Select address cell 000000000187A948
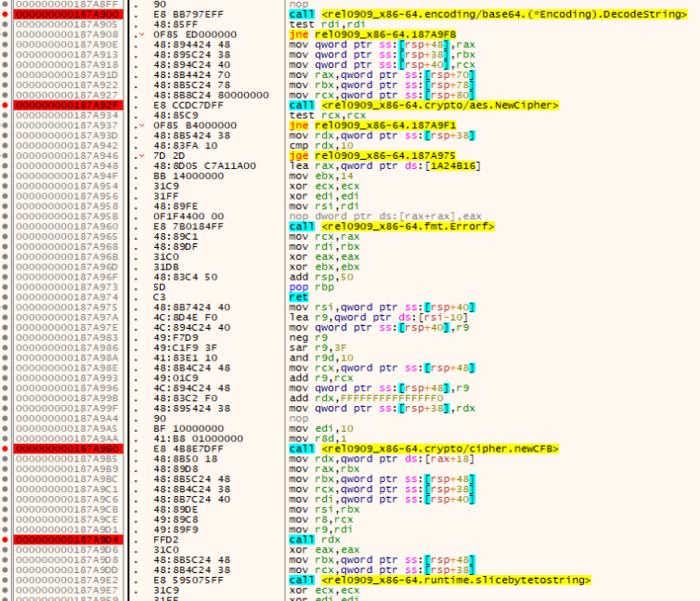 coord(68,165)
